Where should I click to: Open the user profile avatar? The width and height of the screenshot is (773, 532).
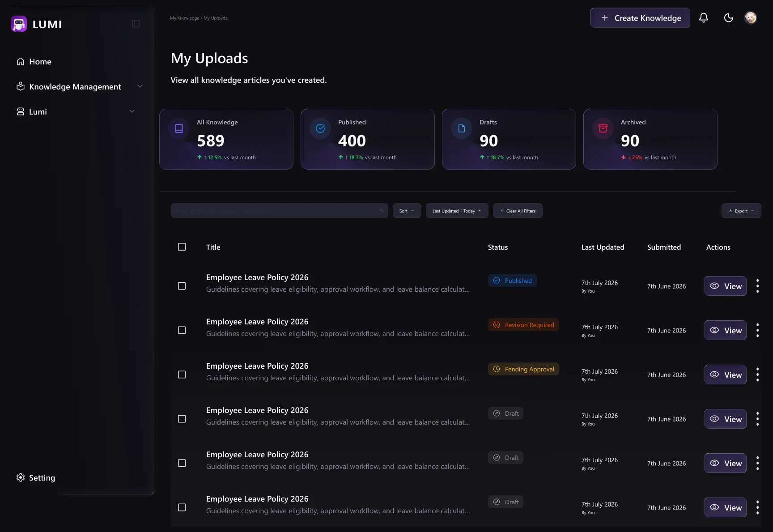(x=751, y=18)
